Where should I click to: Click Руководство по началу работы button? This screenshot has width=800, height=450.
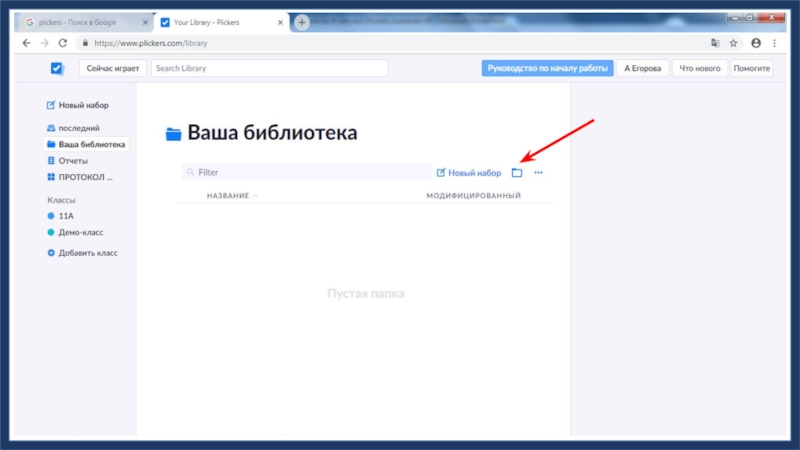pyautogui.click(x=547, y=68)
